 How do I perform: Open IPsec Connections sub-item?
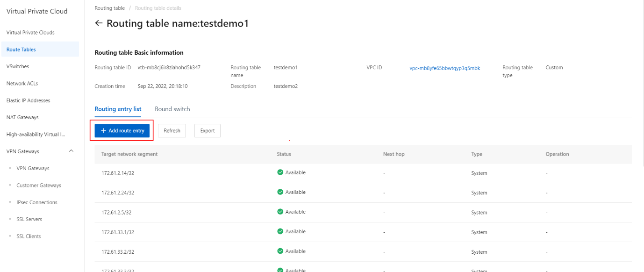(x=37, y=202)
